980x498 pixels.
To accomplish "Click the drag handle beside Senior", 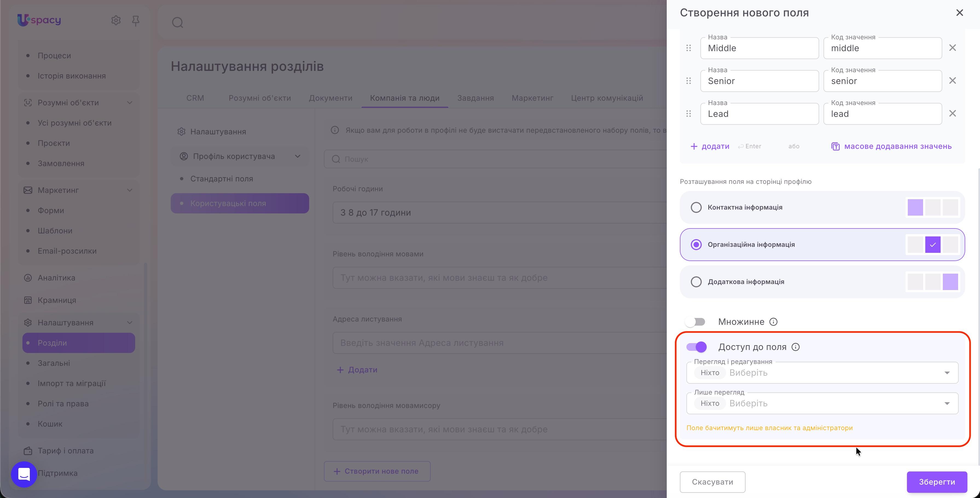I will pos(689,81).
